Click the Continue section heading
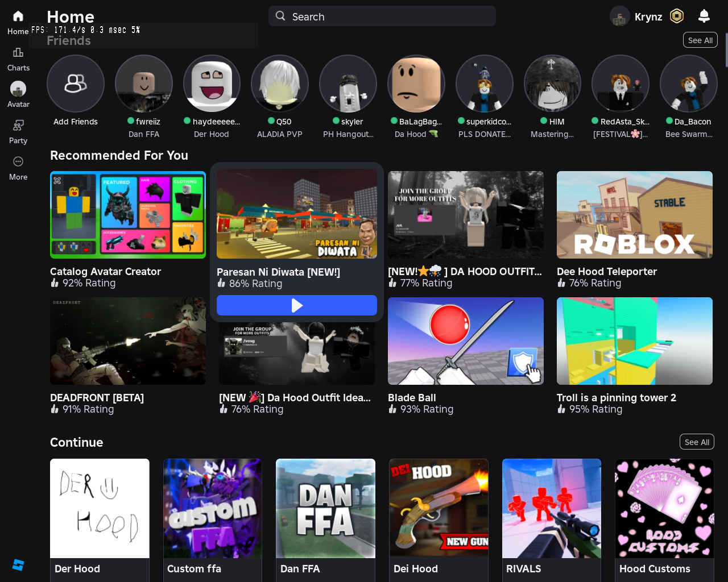This screenshot has width=728, height=582. click(x=77, y=442)
